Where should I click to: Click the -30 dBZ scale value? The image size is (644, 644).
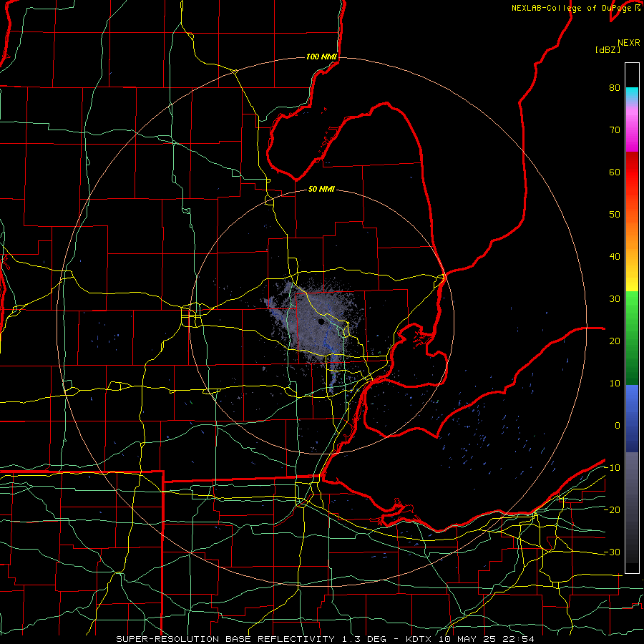[x=612, y=552]
